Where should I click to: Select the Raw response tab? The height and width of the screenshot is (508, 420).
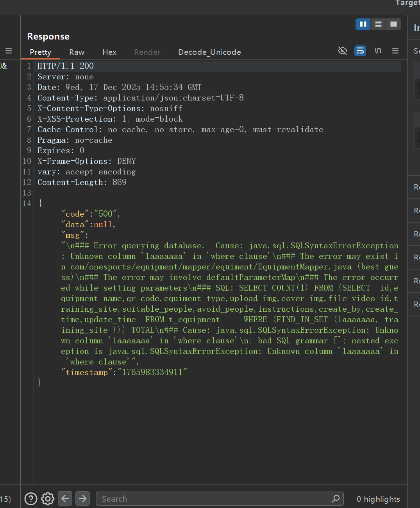click(77, 52)
